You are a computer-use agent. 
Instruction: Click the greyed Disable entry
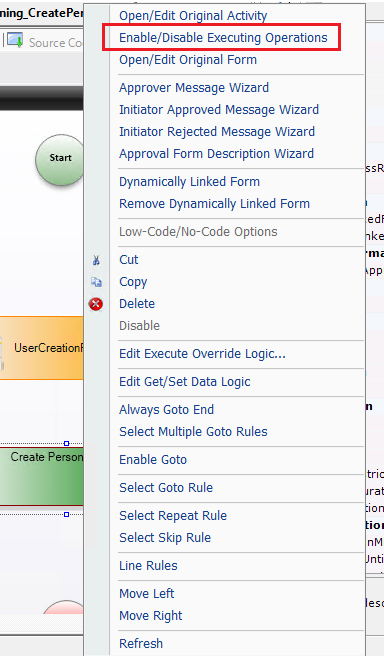139,326
